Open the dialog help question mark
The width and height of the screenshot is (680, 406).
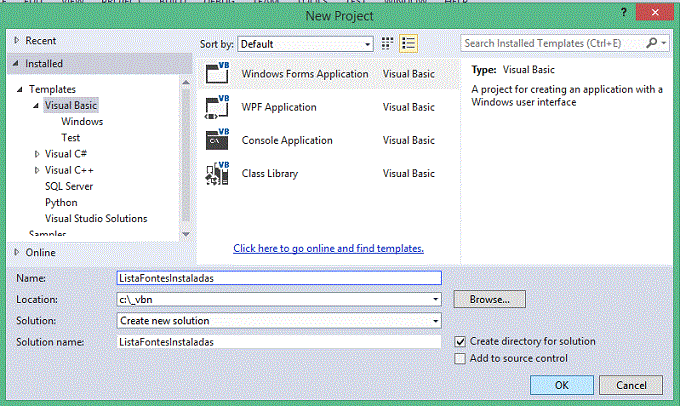(x=624, y=12)
